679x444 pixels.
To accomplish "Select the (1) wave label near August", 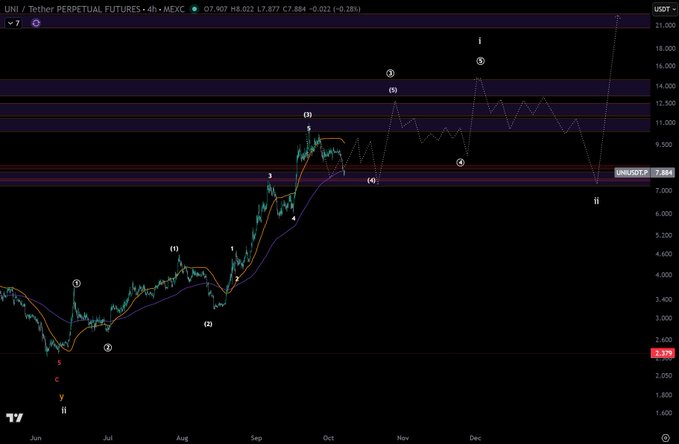I will point(174,249).
